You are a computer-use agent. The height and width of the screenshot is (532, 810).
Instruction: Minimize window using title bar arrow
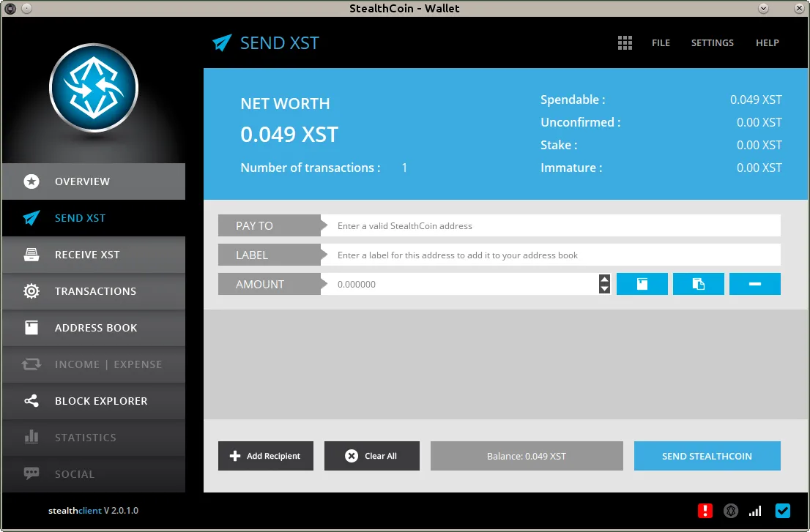point(763,8)
